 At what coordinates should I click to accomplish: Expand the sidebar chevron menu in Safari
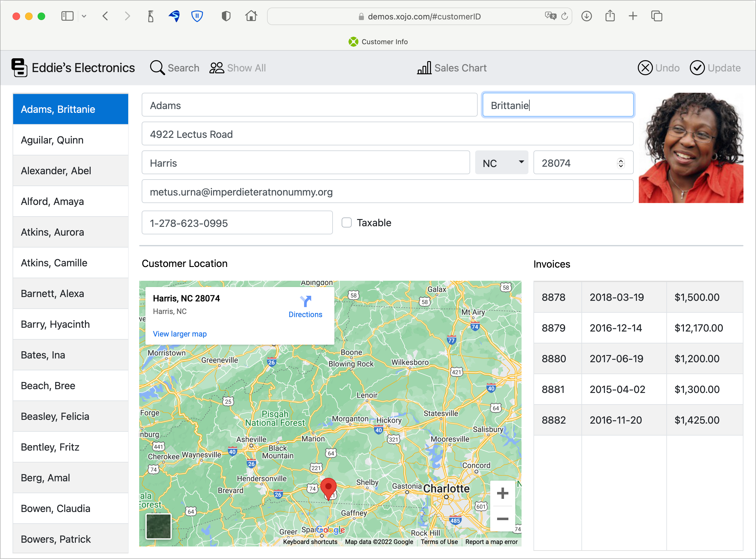(x=84, y=16)
